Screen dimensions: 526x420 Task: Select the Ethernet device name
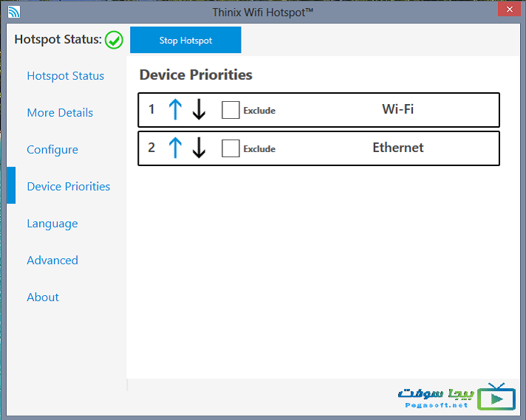pyautogui.click(x=398, y=148)
